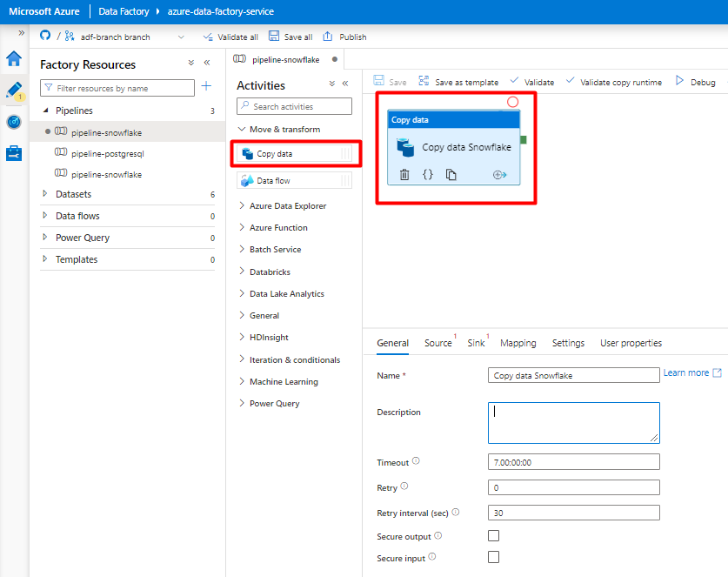Expand the Datasets group
This screenshot has height=577, width=728.
(x=45, y=193)
